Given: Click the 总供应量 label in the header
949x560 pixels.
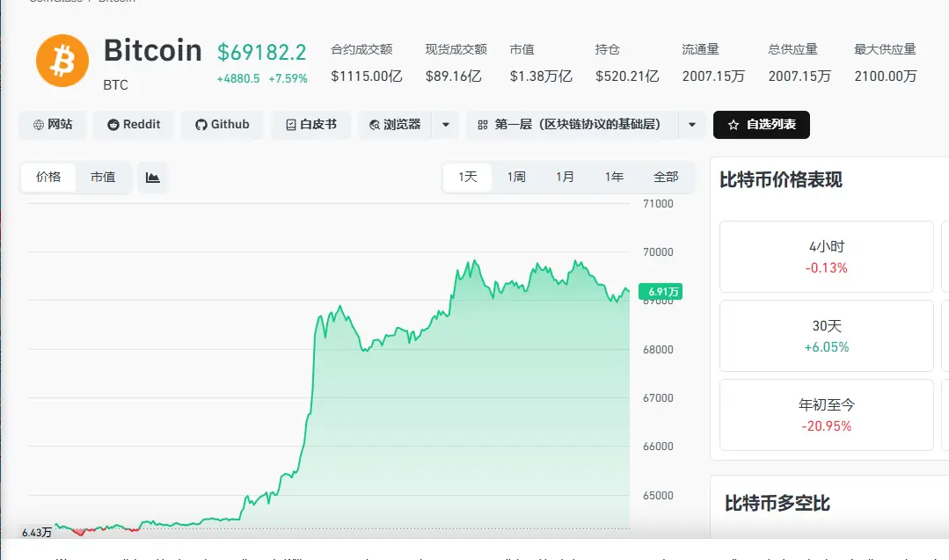Looking at the screenshot, I should pyautogui.click(x=792, y=49).
